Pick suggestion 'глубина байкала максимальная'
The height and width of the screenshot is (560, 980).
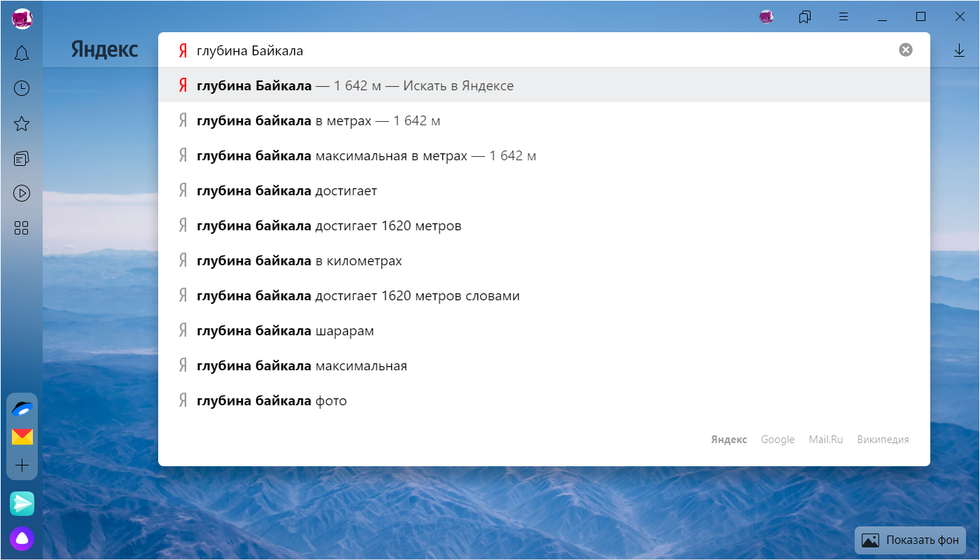(x=544, y=365)
